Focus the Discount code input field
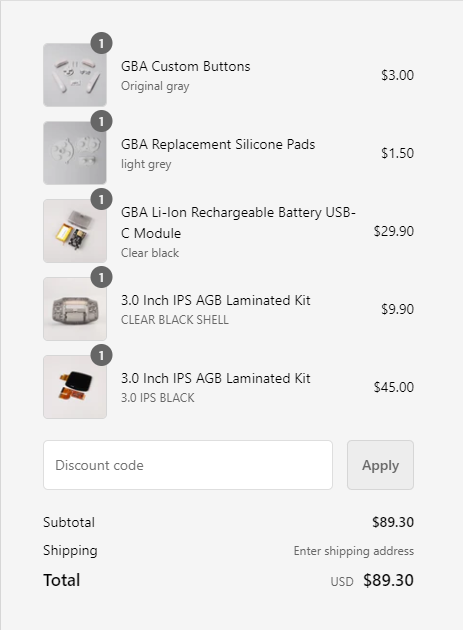The image size is (463, 630). pos(188,465)
